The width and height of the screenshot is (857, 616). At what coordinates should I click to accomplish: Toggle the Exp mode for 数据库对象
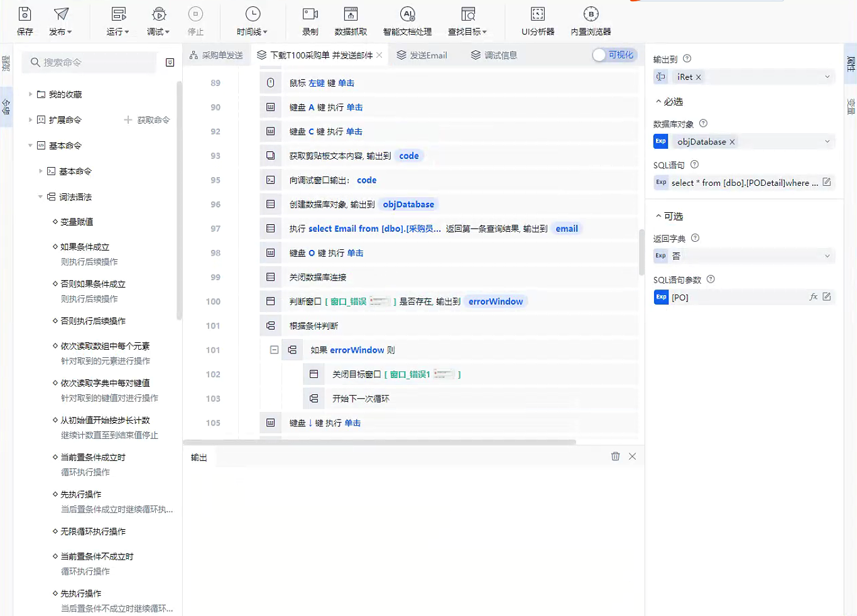[661, 141]
